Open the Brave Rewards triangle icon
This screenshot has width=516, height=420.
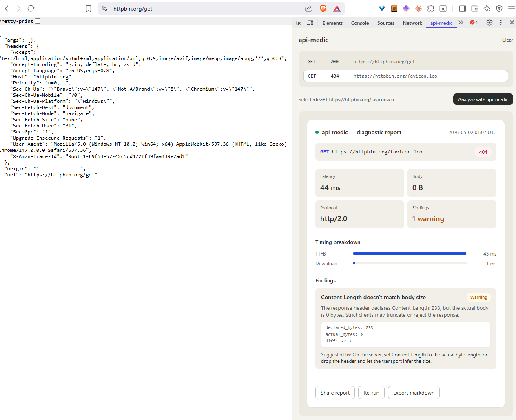pos(337,9)
